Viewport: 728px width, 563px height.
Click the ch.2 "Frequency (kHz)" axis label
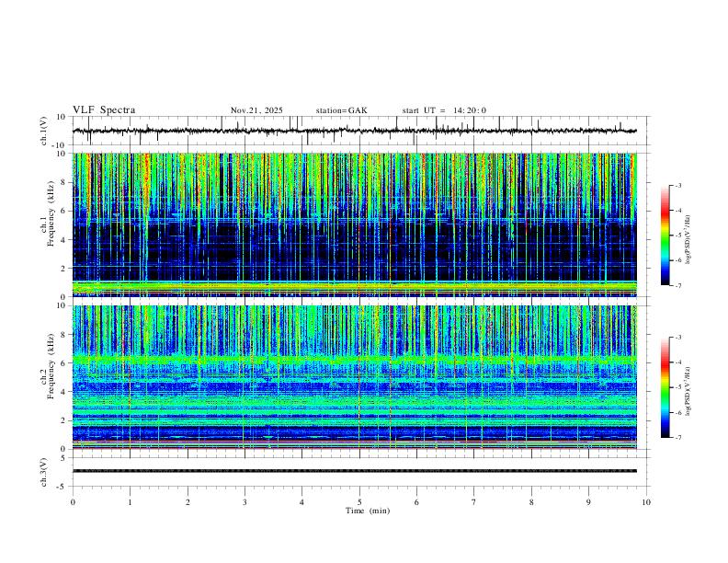click(51, 366)
